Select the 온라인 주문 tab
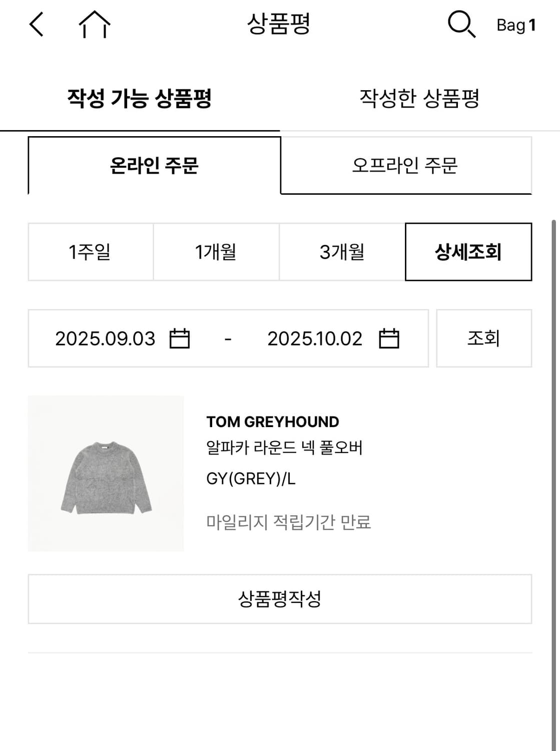 [153, 165]
